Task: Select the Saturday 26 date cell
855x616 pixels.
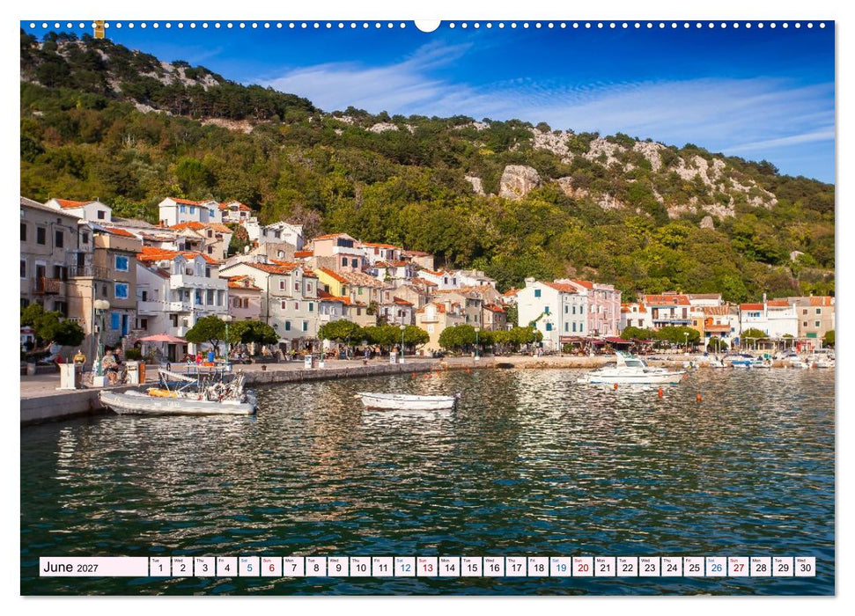Action: tap(717, 567)
